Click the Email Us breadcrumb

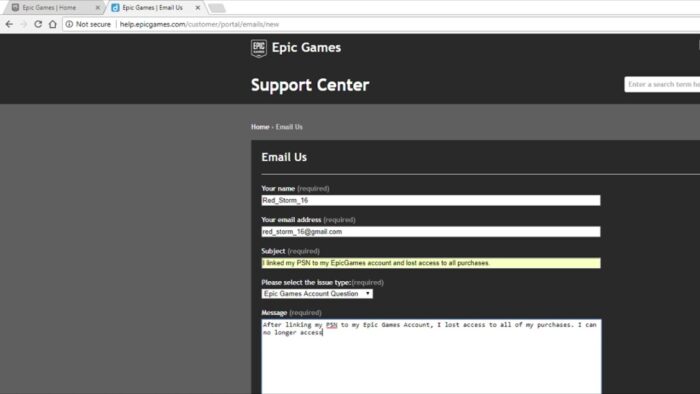tap(289, 127)
